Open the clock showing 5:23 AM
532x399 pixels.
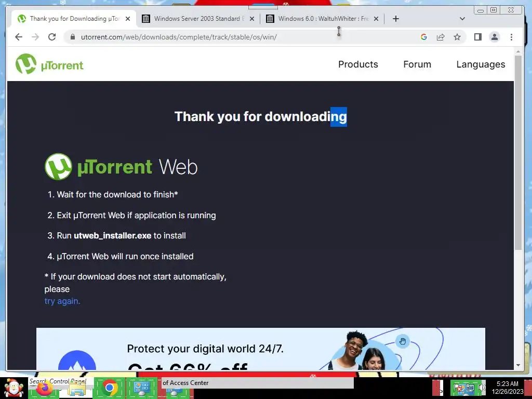508,388
